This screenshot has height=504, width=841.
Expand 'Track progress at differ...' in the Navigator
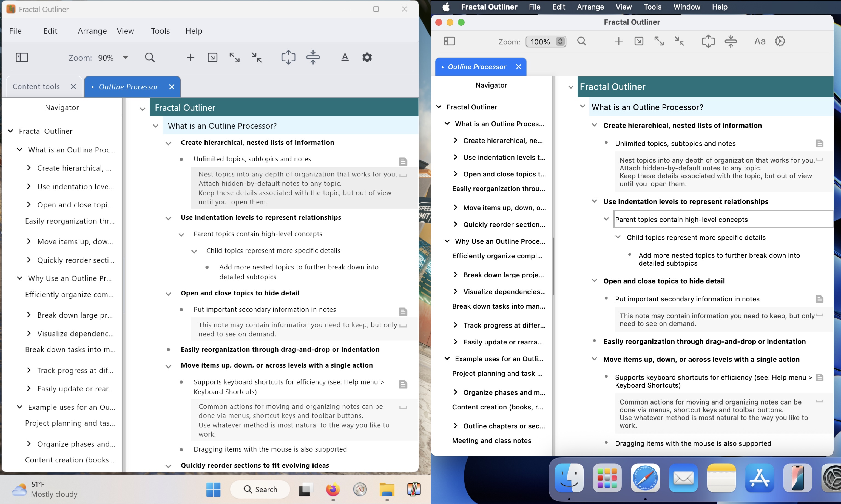coord(456,325)
